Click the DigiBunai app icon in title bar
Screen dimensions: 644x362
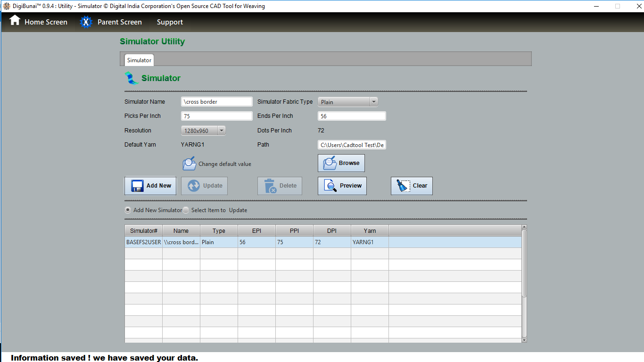click(x=6, y=6)
